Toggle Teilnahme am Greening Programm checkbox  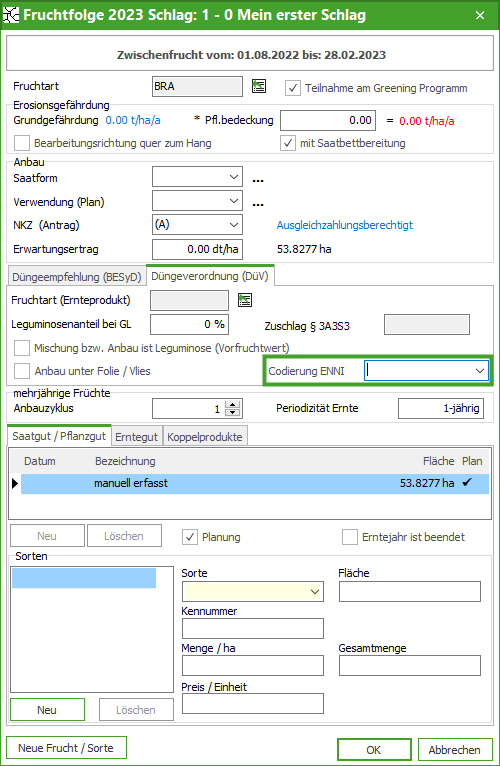[x=292, y=88]
